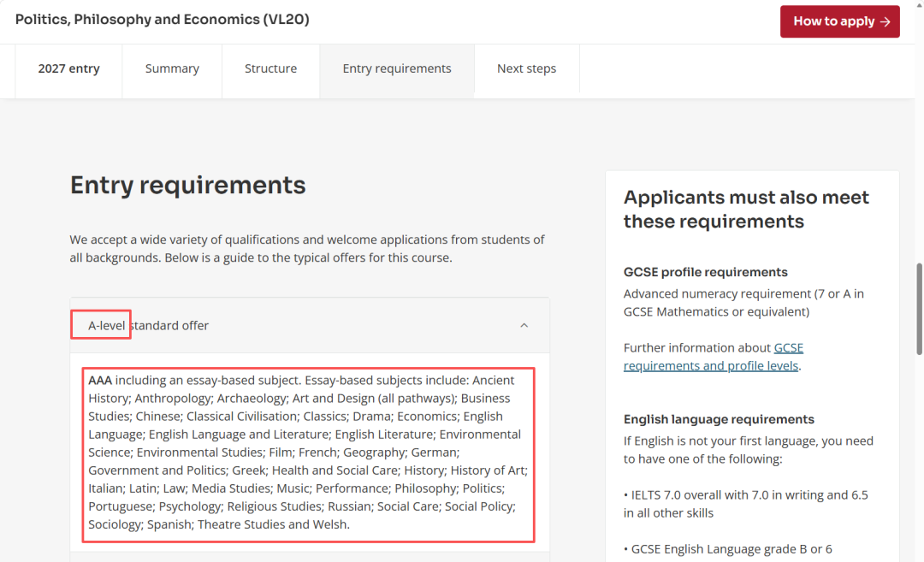The width and height of the screenshot is (924, 562).
Task: Open the Next steps tab
Action: [527, 69]
